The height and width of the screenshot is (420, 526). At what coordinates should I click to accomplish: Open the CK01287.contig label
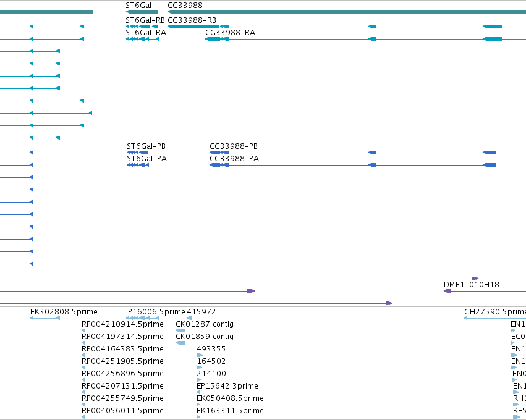click(205, 324)
